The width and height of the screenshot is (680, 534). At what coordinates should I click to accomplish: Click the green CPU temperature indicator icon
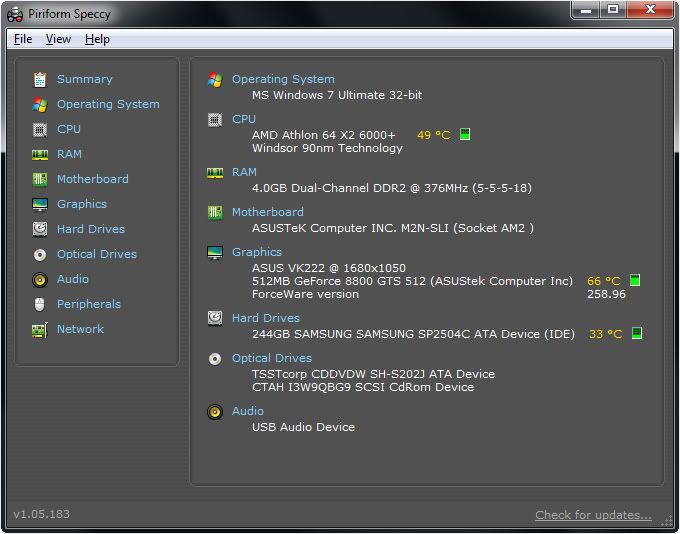(465, 134)
